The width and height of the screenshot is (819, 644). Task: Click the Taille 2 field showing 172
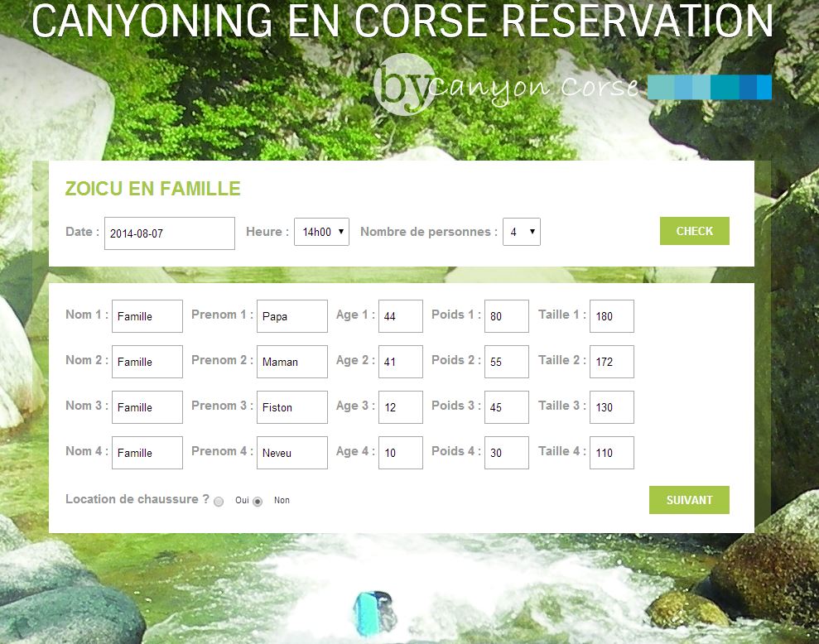coord(611,362)
